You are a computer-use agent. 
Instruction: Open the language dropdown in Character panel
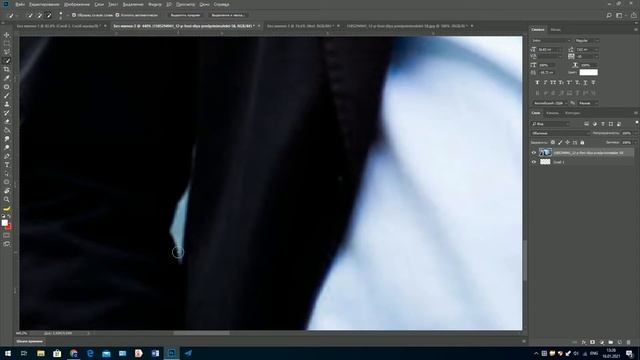tap(550, 103)
